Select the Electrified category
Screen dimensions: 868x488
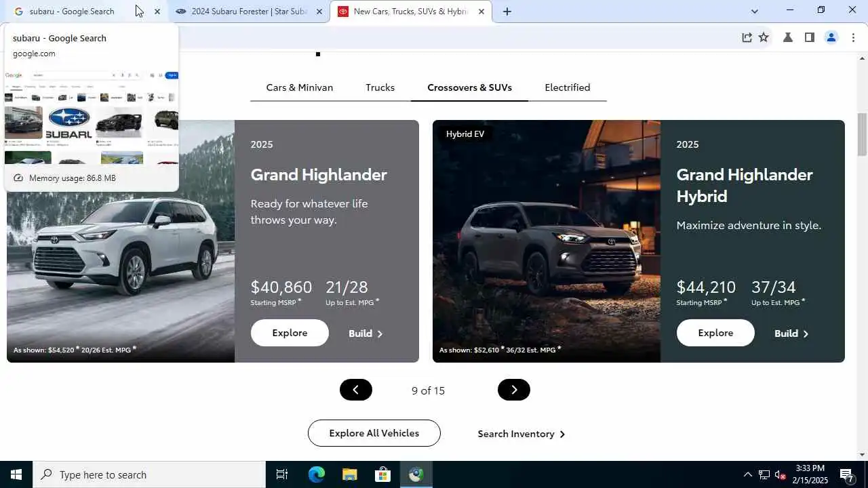pyautogui.click(x=568, y=87)
